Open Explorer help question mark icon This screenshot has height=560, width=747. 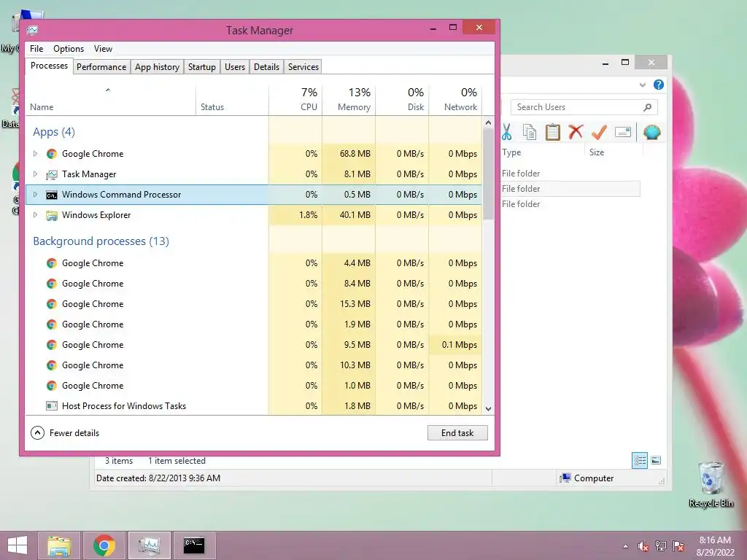tap(659, 85)
